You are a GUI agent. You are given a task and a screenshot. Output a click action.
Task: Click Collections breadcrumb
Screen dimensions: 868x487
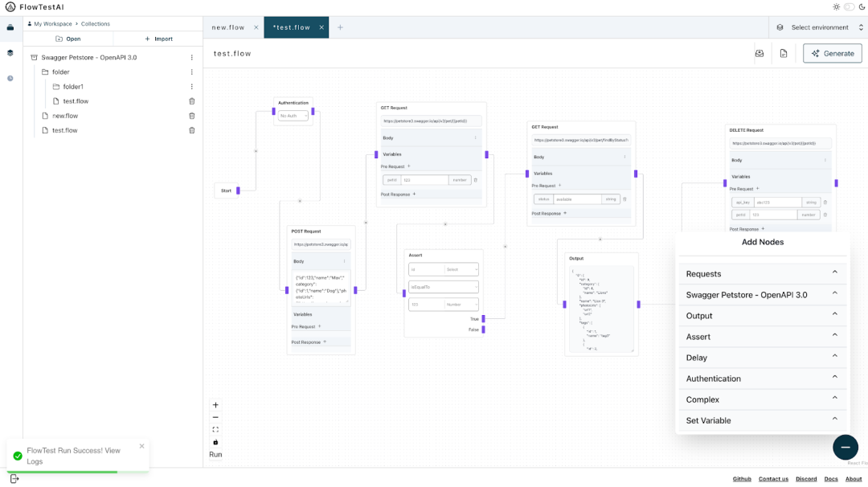coord(95,24)
